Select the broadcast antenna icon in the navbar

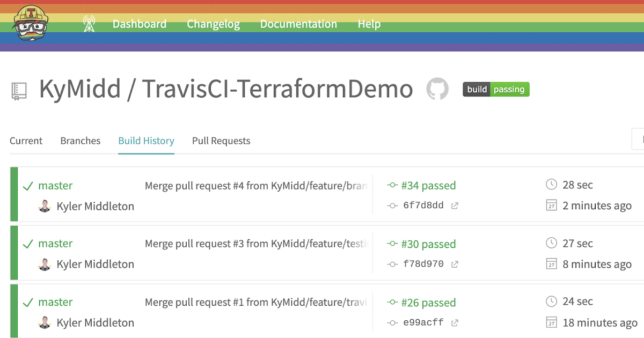click(89, 24)
